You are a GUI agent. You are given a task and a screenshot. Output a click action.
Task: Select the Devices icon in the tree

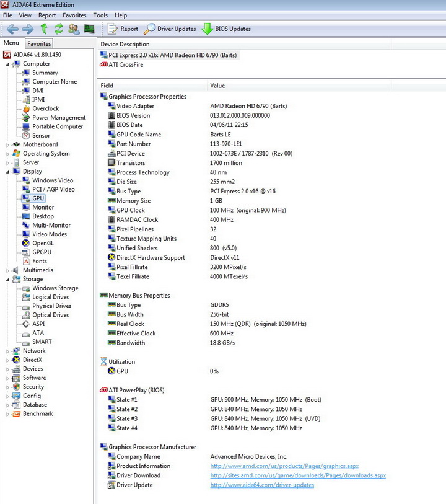[16, 369]
